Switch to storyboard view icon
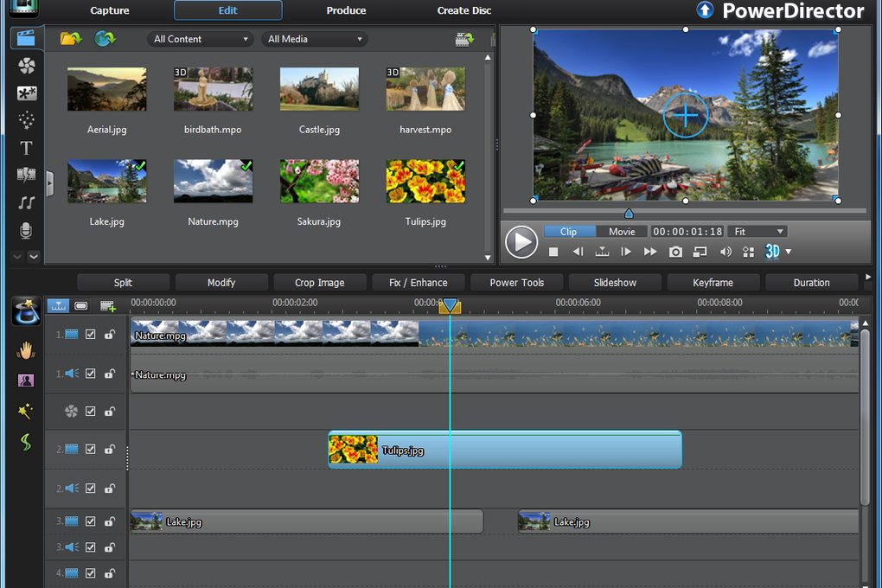The height and width of the screenshot is (588, 882). [81, 305]
